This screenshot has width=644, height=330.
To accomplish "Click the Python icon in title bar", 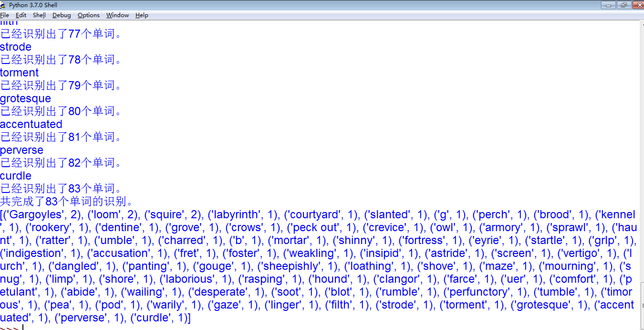I will click(3, 5).
